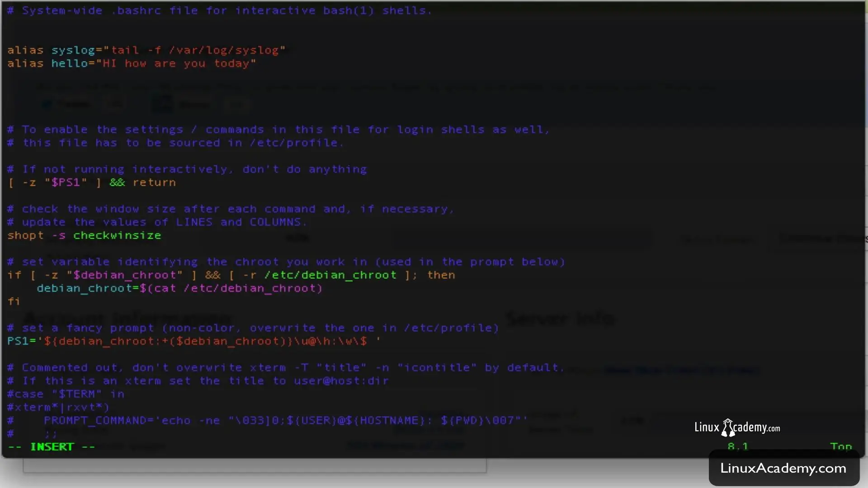Click the System-wide .bashrc comment header
Viewport: 868px width, 488px height.
tap(219, 10)
